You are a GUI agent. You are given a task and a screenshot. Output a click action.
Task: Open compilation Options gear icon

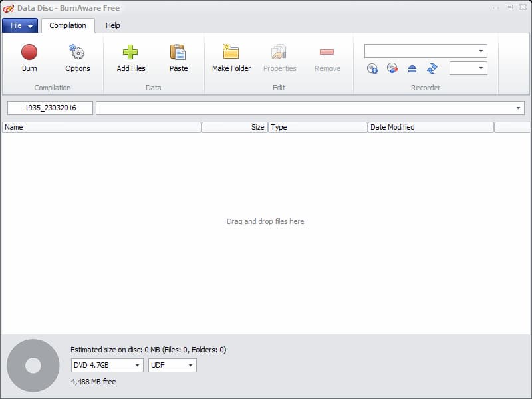(77, 53)
